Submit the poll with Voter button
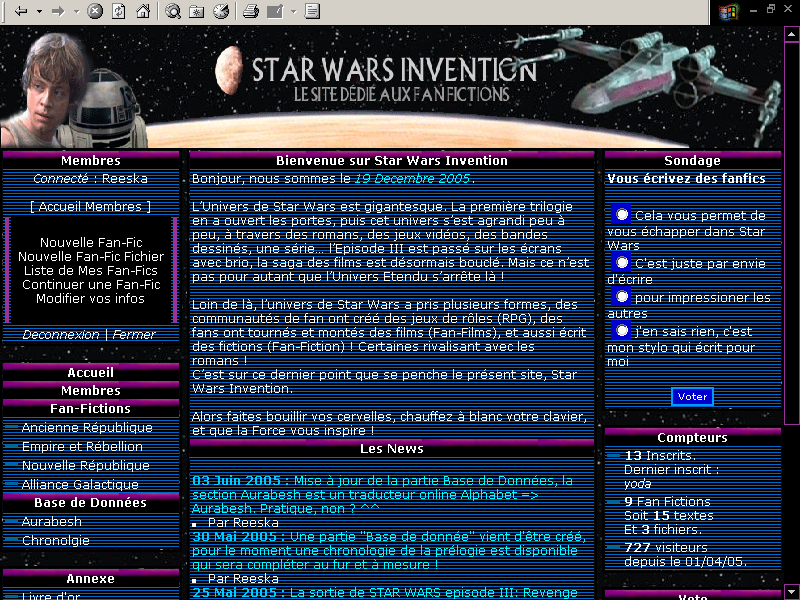 pyautogui.click(x=692, y=396)
